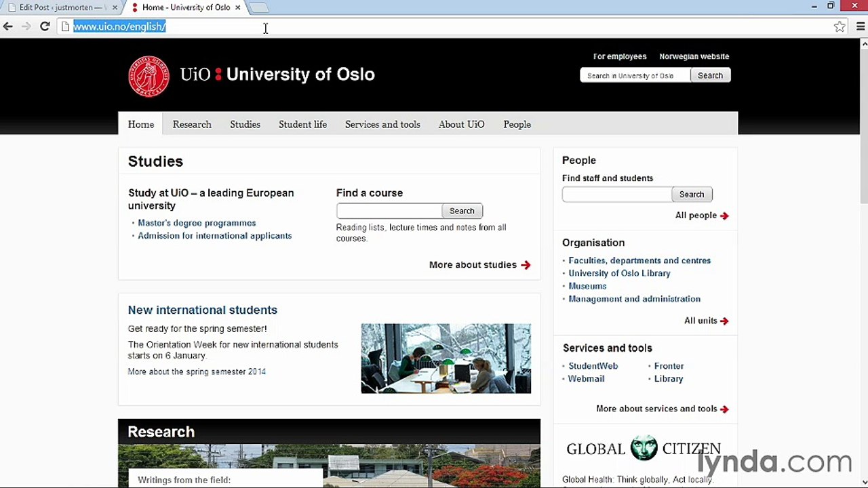Screen dimensions: 868x488
Task: Click the Research banner heading
Action: tap(161, 432)
